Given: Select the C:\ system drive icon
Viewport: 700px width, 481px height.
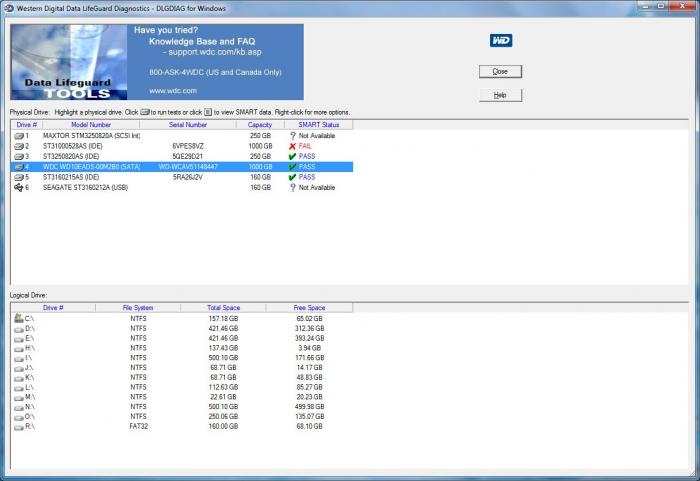Looking at the screenshot, I should pyautogui.click(x=19, y=318).
